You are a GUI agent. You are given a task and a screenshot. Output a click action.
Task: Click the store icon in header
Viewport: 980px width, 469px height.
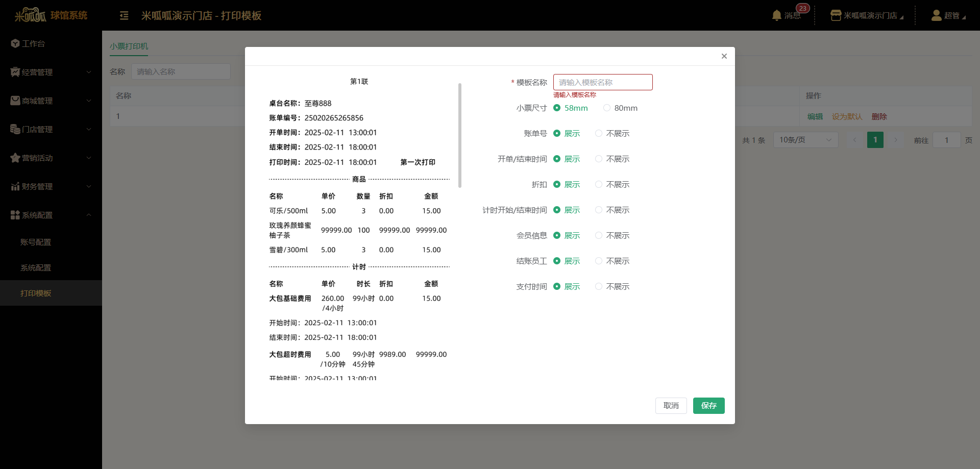(x=836, y=15)
